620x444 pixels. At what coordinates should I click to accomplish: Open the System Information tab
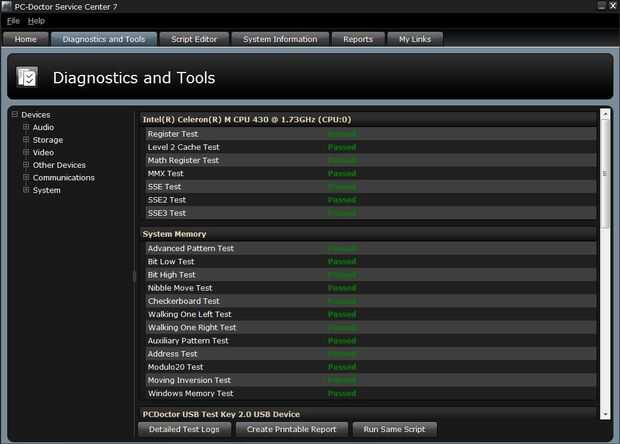point(280,39)
